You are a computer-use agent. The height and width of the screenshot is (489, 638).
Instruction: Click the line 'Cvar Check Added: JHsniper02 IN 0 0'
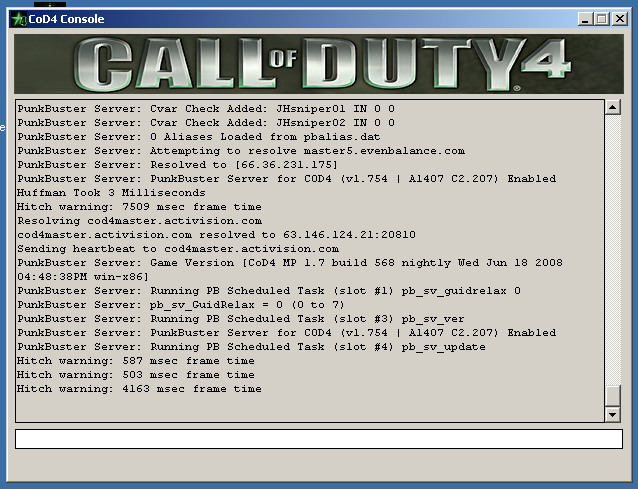[x=206, y=122]
